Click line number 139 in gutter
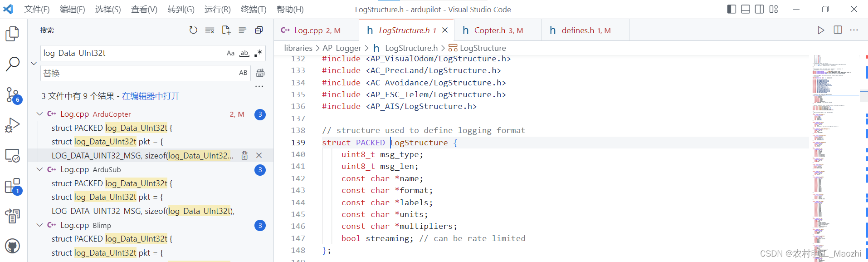The width and height of the screenshot is (868, 262). click(x=298, y=143)
